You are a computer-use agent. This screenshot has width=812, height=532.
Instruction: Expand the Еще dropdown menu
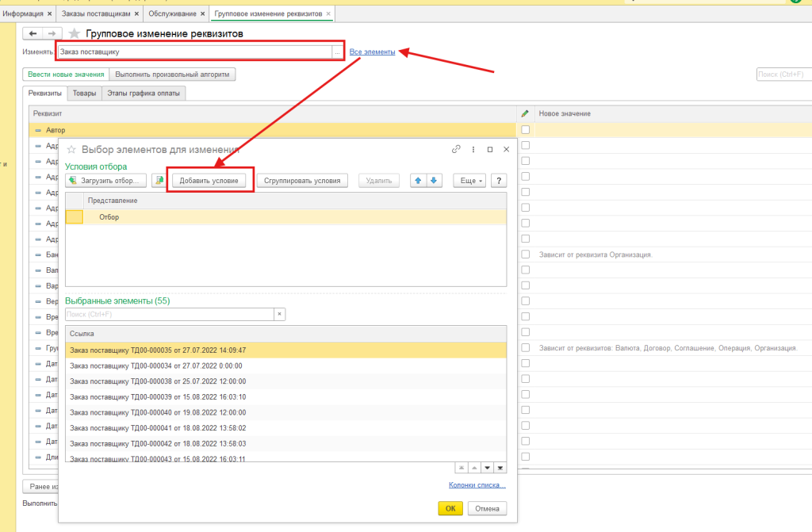pyautogui.click(x=469, y=181)
